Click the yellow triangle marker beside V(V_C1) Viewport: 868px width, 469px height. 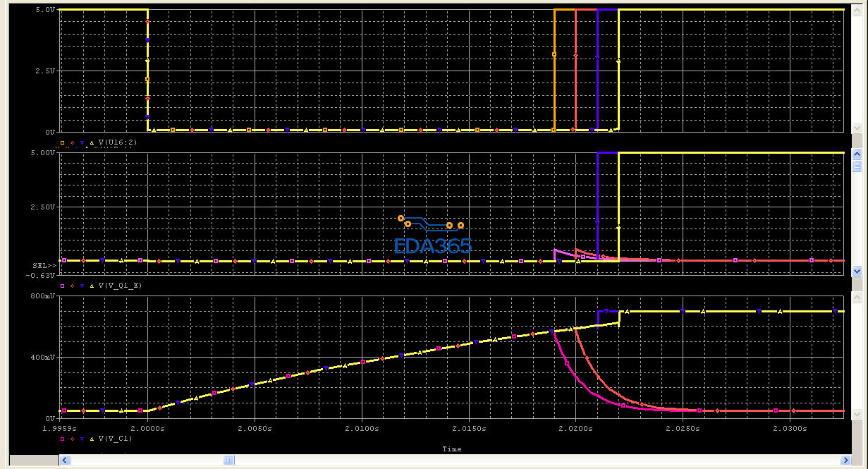(92, 439)
